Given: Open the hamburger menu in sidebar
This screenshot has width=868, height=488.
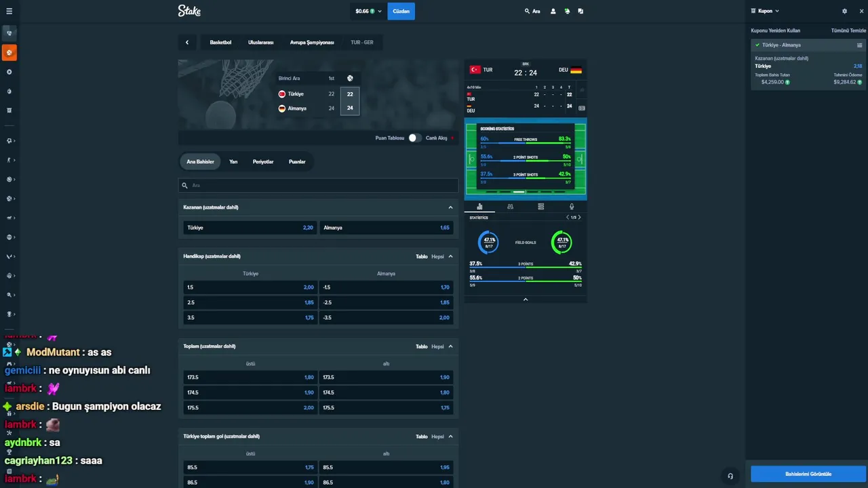Looking at the screenshot, I should [9, 12].
